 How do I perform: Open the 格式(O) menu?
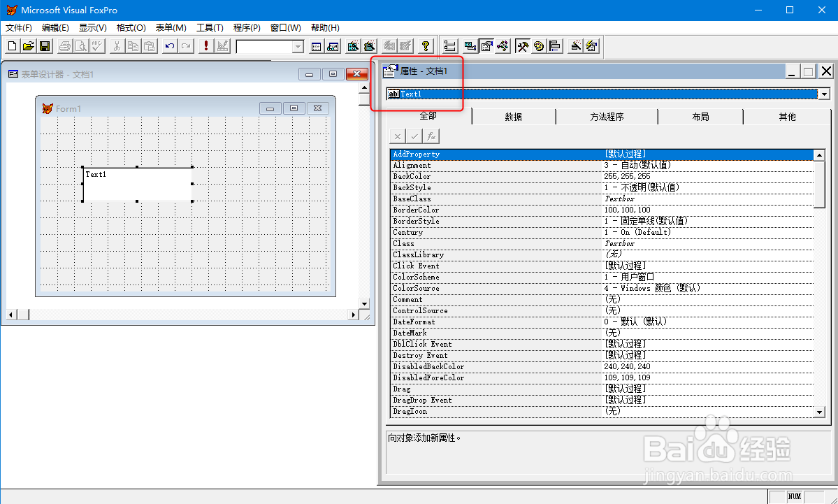click(x=131, y=28)
